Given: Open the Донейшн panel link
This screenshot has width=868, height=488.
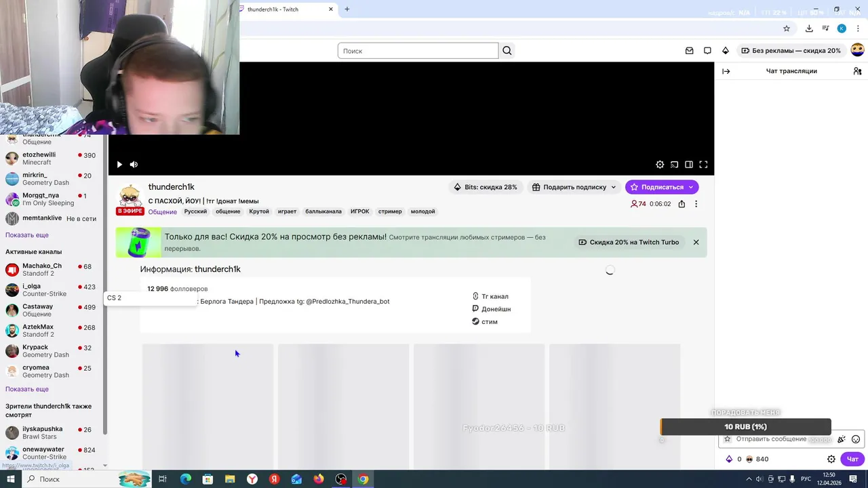Looking at the screenshot, I should 492,309.
